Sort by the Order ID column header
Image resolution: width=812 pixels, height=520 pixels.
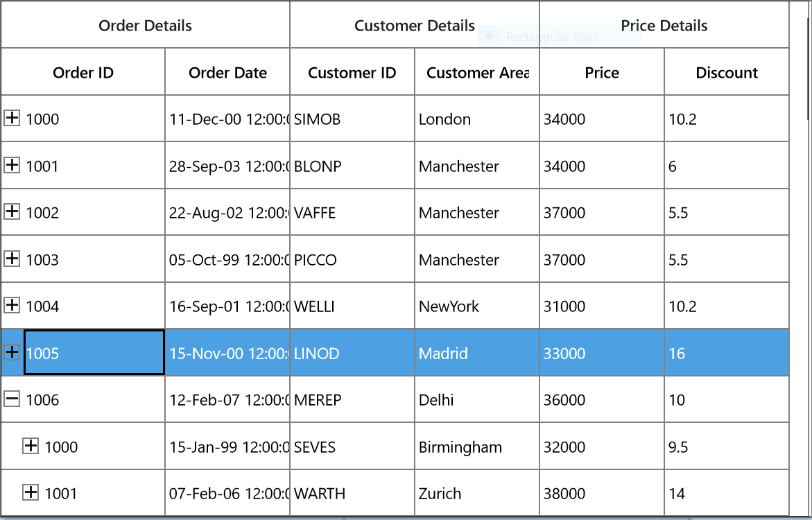click(83, 72)
